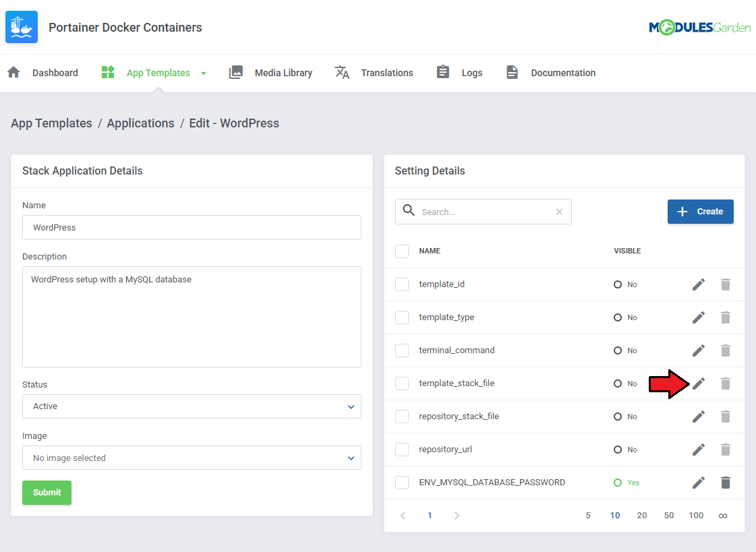Check the ENV_MYSQL_DATABASE_PASSWORD row checkbox
The height and width of the screenshot is (552, 756).
click(x=402, y=482)
